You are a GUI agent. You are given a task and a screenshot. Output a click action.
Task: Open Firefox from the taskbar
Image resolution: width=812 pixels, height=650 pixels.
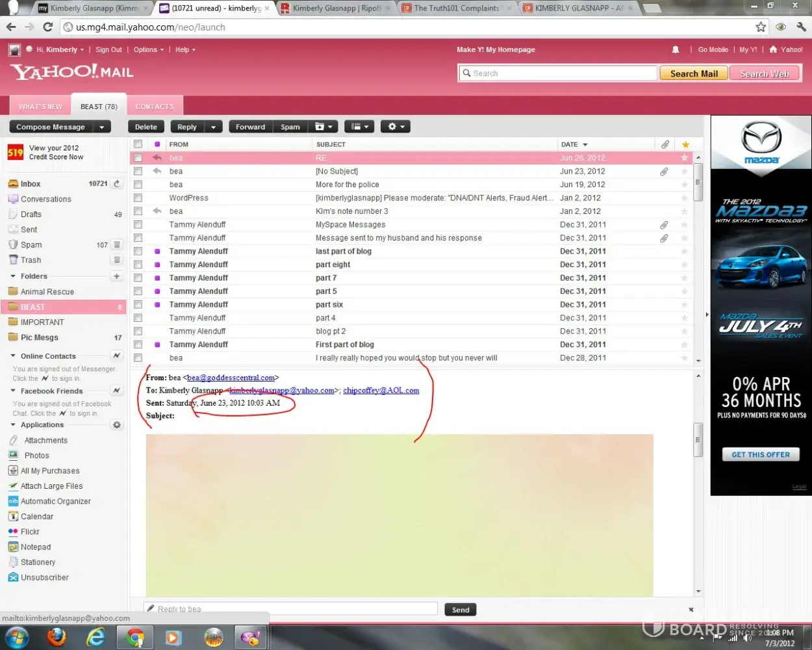[x=57, y=638]
